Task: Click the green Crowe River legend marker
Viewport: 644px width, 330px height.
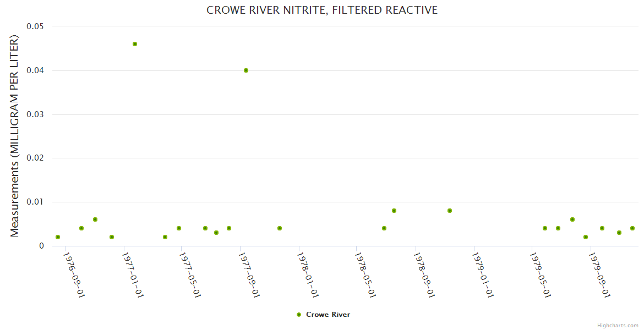Action: click(x=299, y=315)
